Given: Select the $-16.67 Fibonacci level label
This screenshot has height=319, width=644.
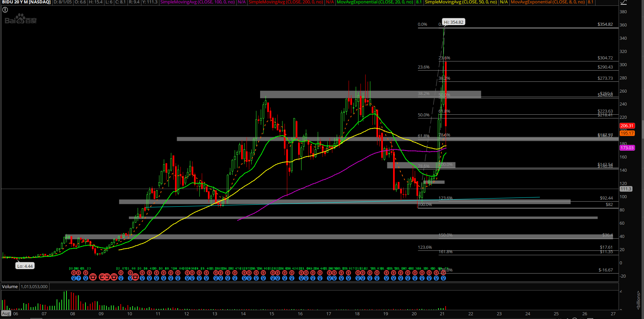Looking at the screenshot, I should click(606, 270).
